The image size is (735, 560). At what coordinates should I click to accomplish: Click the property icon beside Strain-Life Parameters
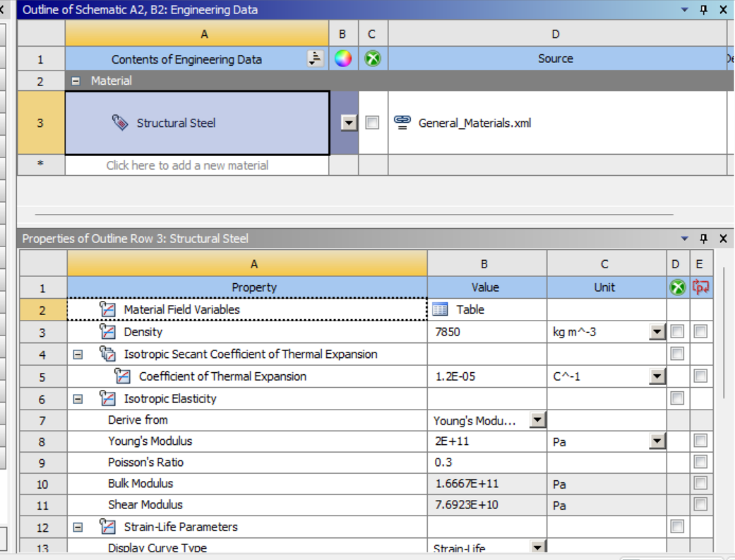(x=107, y=527)
